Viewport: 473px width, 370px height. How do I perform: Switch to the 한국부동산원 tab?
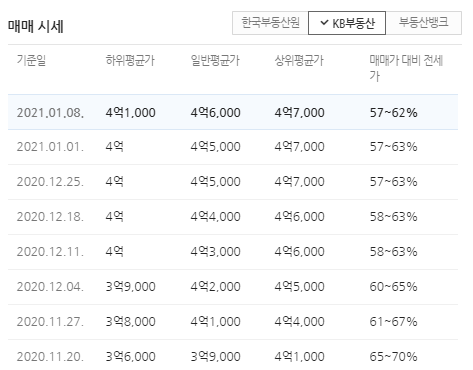(x=270, y=23)
